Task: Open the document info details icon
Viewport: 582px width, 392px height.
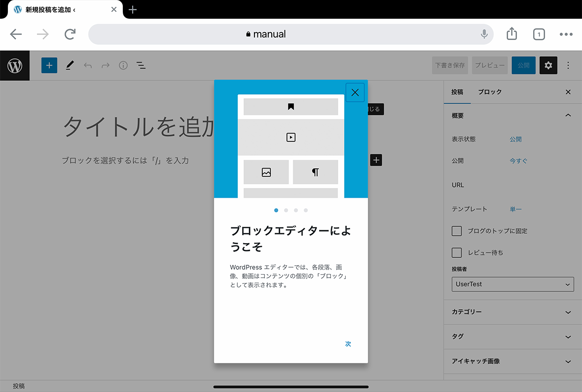Action: pos(123,66)
